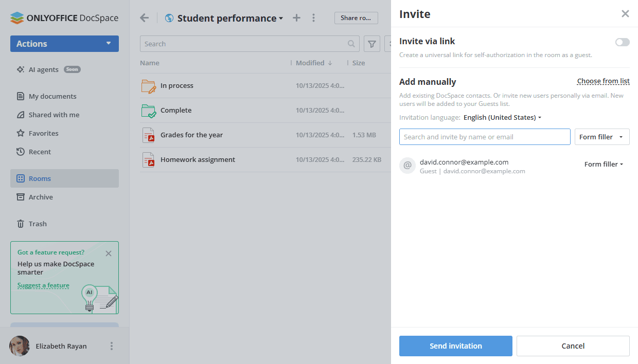638x364 pixels.
Task: Open My documents in the sidebar
Action: 51,96
